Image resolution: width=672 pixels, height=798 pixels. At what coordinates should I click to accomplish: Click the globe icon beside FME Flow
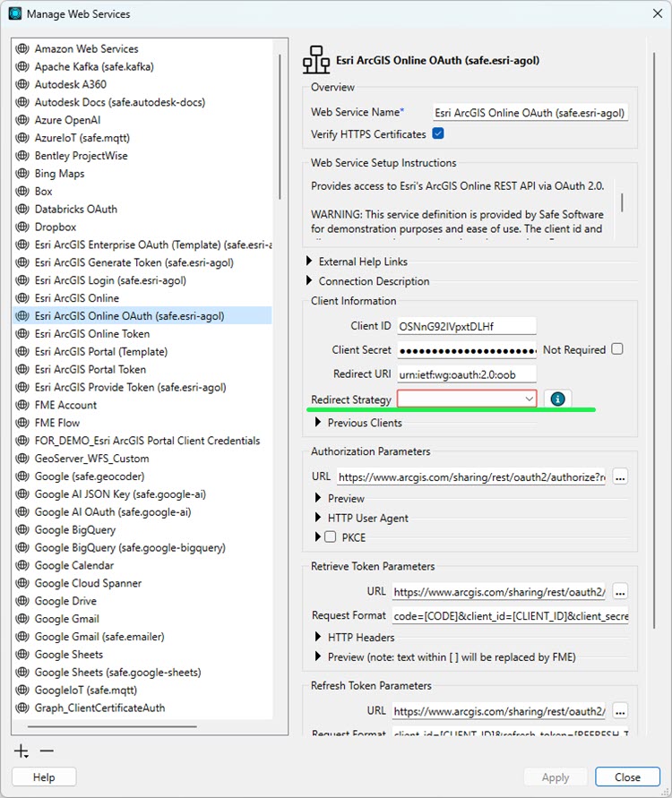tap(22, 423)
